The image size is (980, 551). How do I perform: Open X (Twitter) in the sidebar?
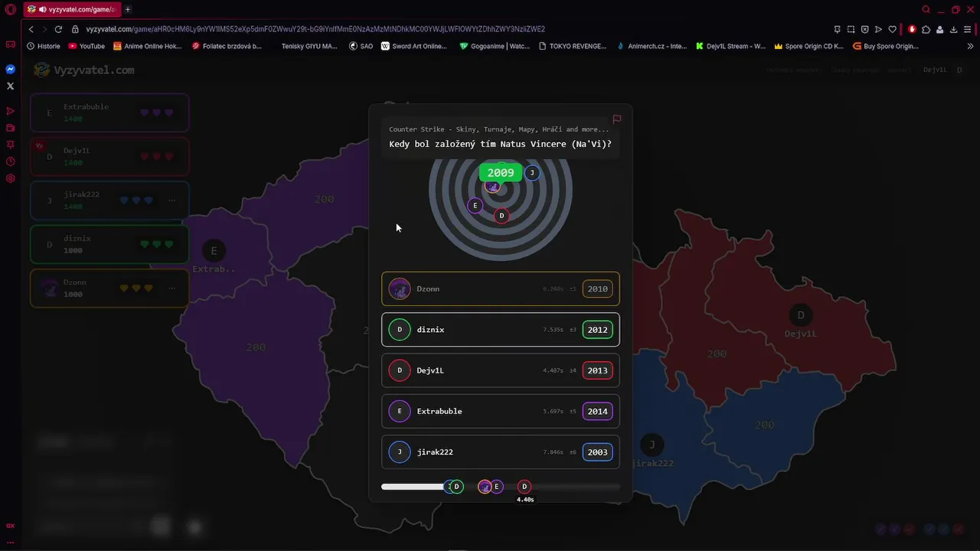[10, 86]
